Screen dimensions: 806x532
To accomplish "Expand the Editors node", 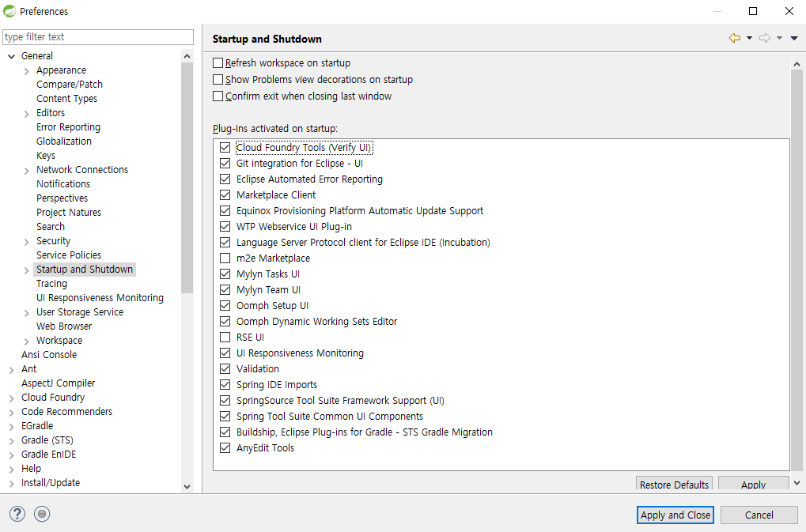I will 26,114.
